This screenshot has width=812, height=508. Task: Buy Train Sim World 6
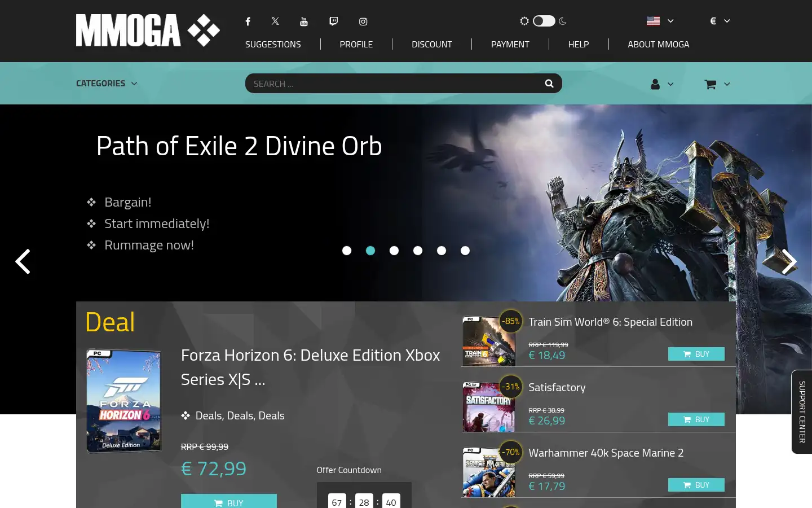coord(696,354)
